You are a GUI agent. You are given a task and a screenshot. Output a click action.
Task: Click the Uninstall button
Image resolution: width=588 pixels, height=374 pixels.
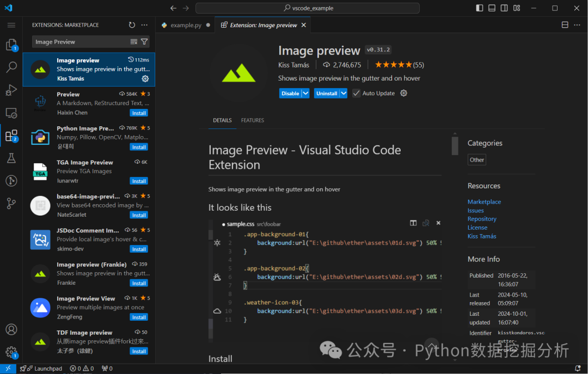(x=327, y=94)
